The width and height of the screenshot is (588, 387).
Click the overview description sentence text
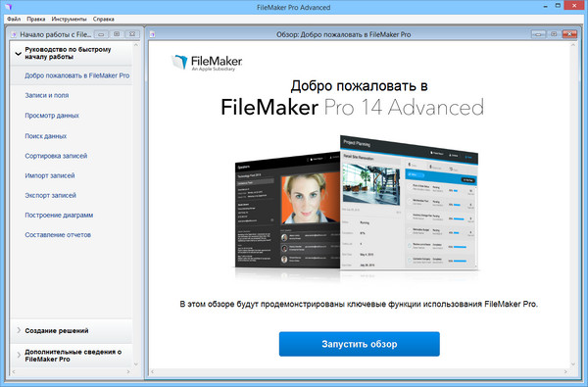click(359, 304)
